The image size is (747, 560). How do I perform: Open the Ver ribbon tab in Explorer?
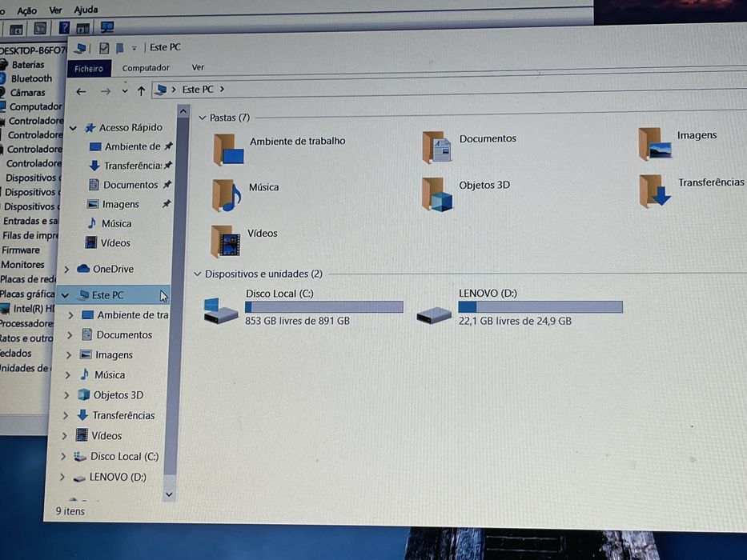pos(198,68)
